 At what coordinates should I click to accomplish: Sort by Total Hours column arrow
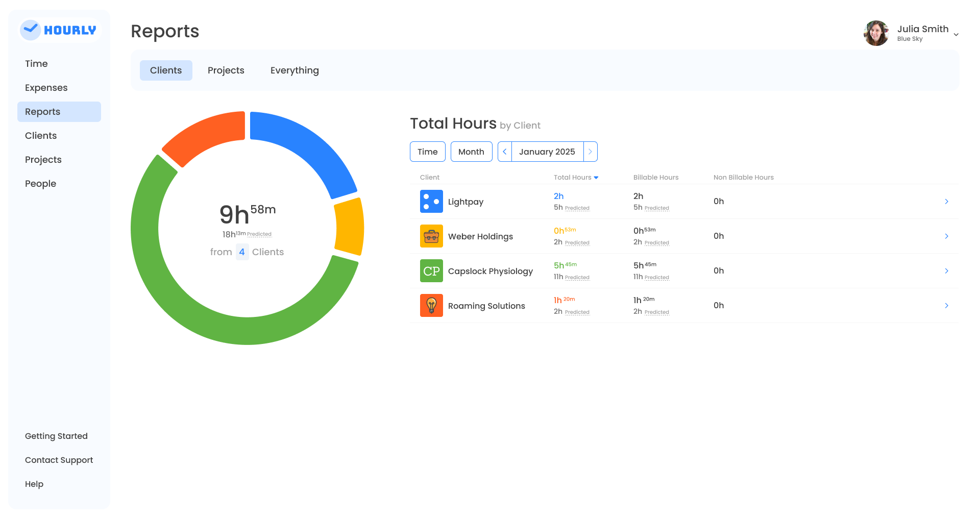click(596, 178)
